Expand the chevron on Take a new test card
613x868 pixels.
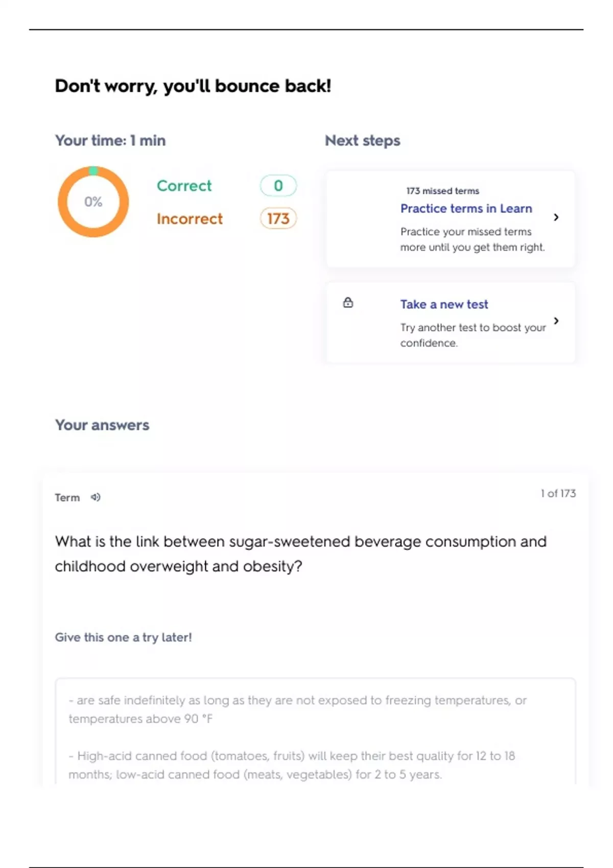tap(556, 321)
